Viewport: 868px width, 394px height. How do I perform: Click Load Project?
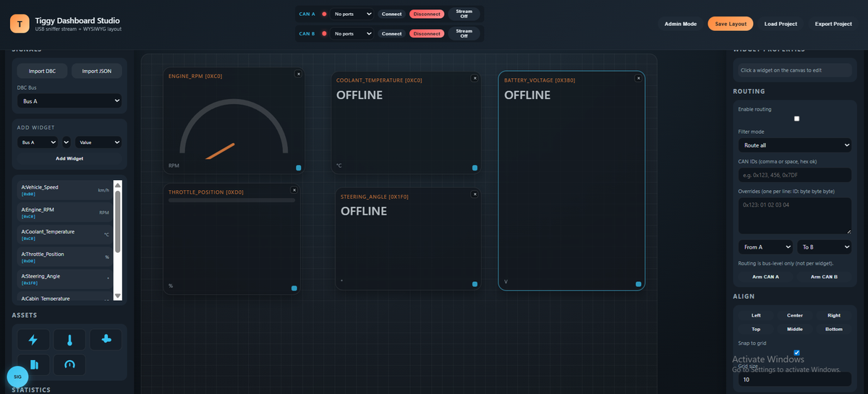click(x=780, y=24)
